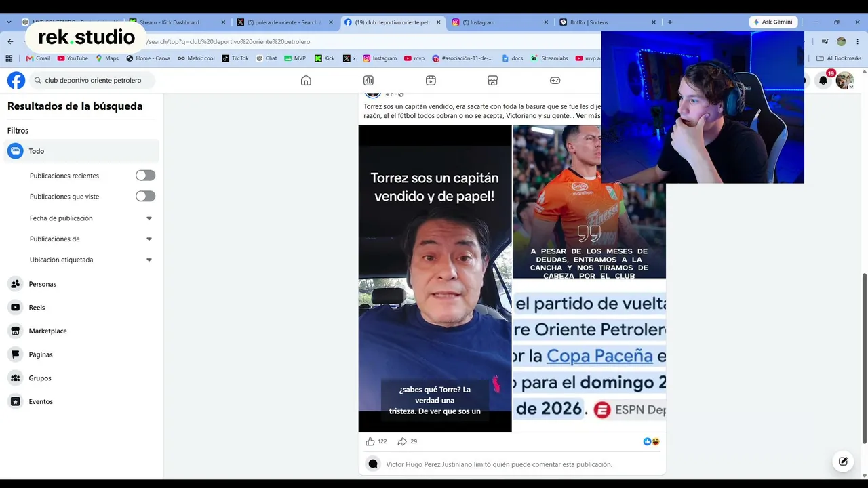
Task: Toggle Publicaciones recientes switch
Action: coord(145,176)
